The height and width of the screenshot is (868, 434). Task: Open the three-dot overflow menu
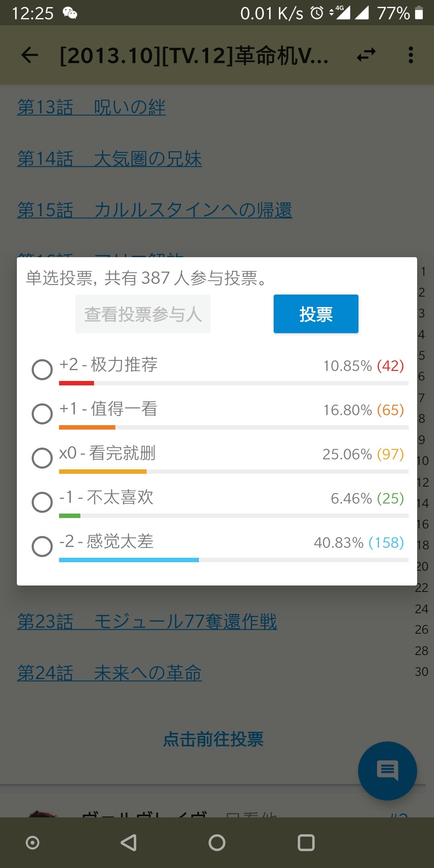410,55
